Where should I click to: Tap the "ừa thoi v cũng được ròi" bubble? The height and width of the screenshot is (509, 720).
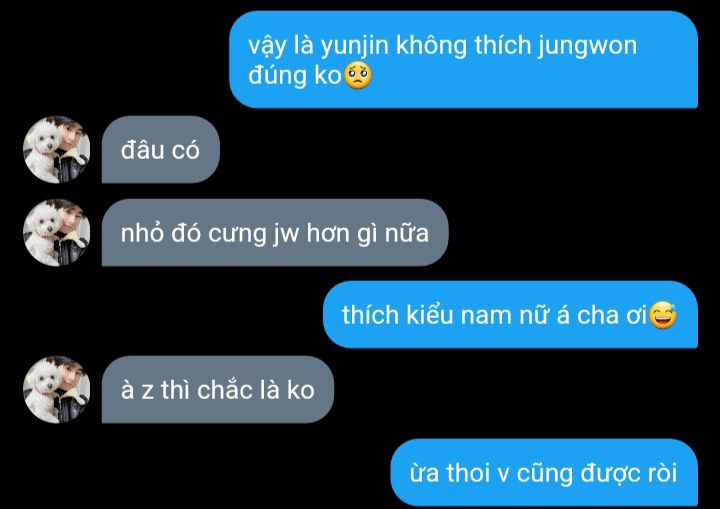click(x=544, y=473)
